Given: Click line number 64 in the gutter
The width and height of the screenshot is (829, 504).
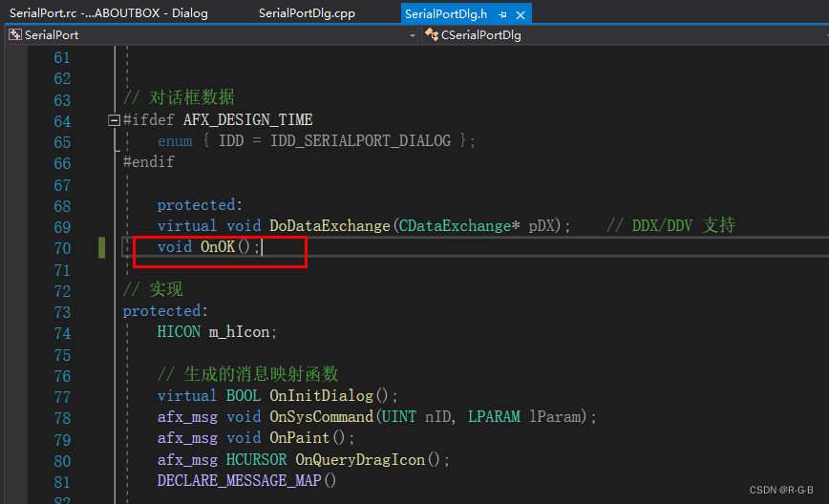Looking at the screenshot, I should (x=62, y=121).
